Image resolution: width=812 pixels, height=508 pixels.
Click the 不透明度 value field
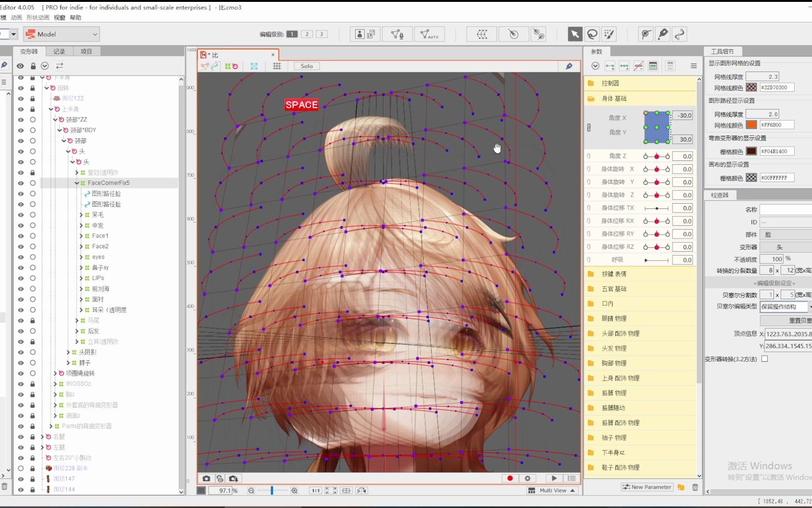771,259
